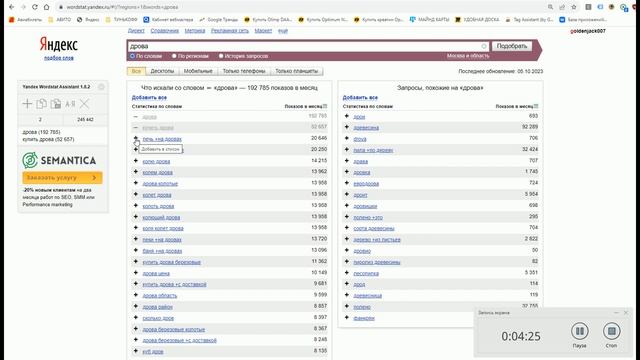The height and width of the screenshot is (360, 640).
Task: Add the 8 135 impressions phrase to the list
Action: click(x=136, y=351)
